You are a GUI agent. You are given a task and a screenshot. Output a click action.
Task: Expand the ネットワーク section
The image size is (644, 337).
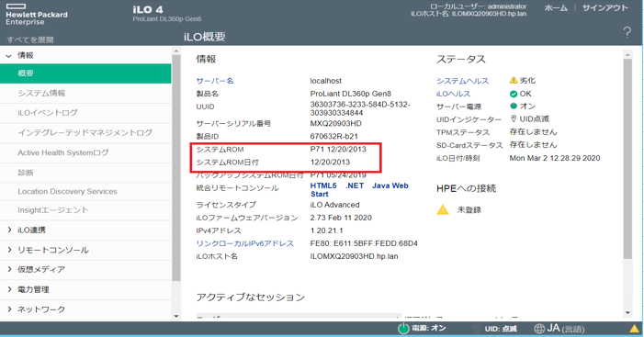(9, 309)
